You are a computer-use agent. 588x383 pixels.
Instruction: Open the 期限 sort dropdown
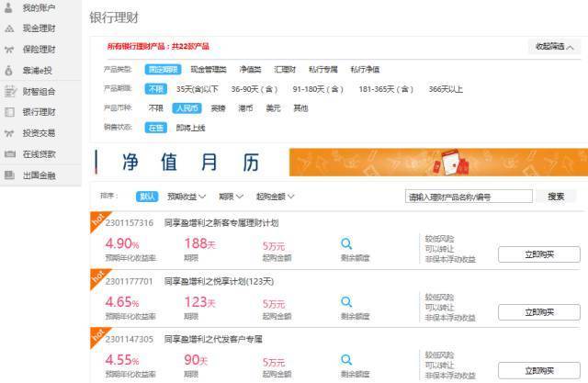[x=231, y=197]
